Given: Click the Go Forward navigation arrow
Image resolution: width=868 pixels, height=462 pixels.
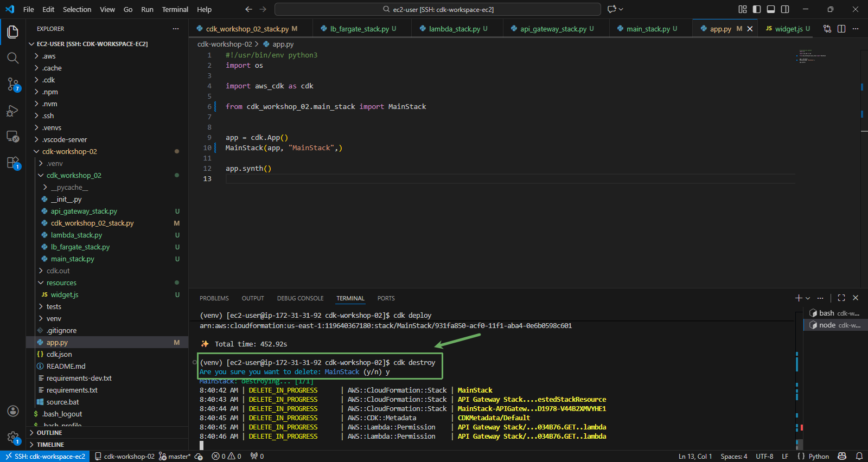Looking at the screenshot, I should point(263,9).
